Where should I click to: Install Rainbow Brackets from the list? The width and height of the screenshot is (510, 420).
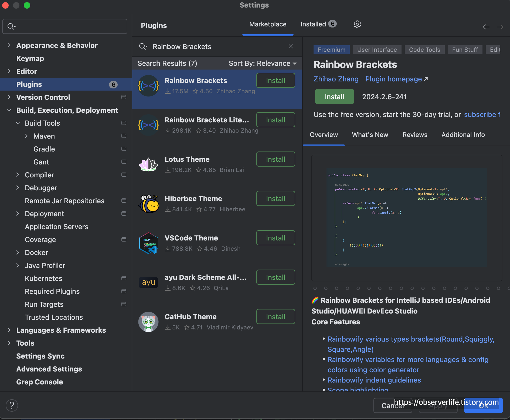tap(276, 80)
